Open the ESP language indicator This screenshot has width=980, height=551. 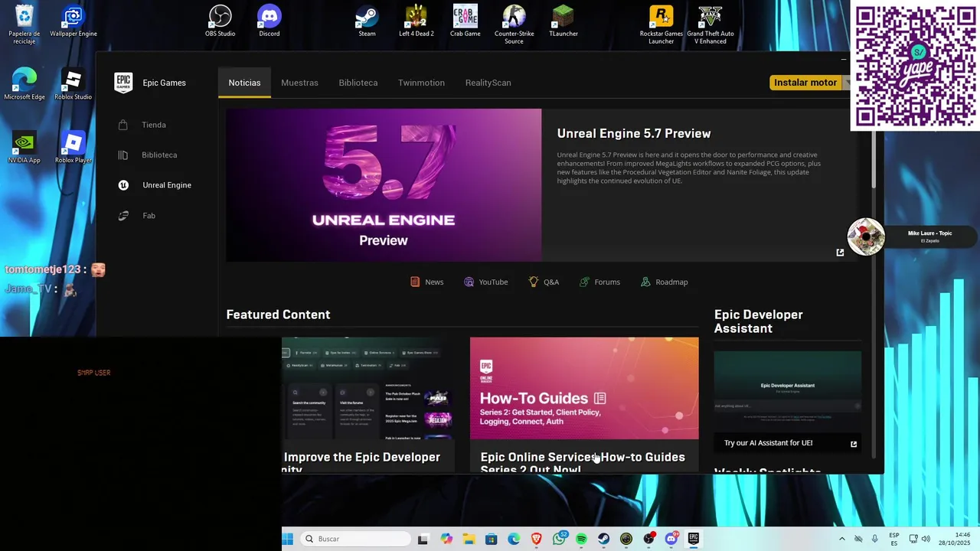(894, 539)
